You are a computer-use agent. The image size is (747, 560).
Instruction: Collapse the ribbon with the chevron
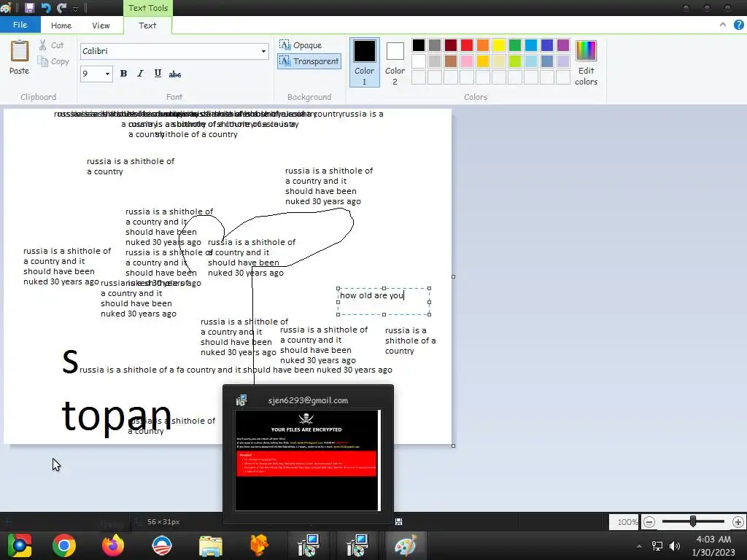pyautogui.click(x=723, y=25)
